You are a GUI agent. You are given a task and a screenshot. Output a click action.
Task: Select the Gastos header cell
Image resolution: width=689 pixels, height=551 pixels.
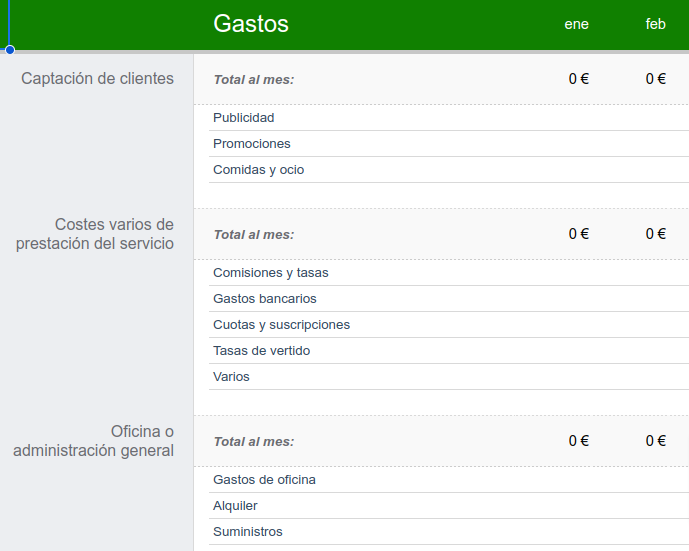coord(250,23)
